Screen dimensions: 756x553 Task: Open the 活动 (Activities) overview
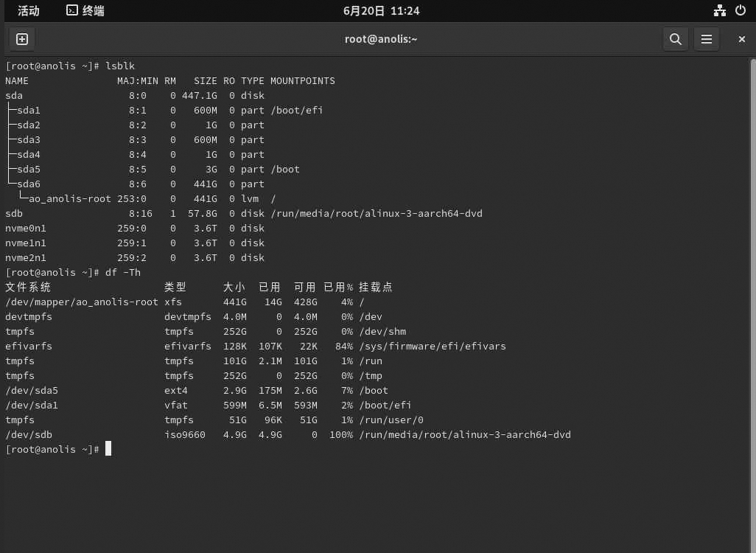29,11
